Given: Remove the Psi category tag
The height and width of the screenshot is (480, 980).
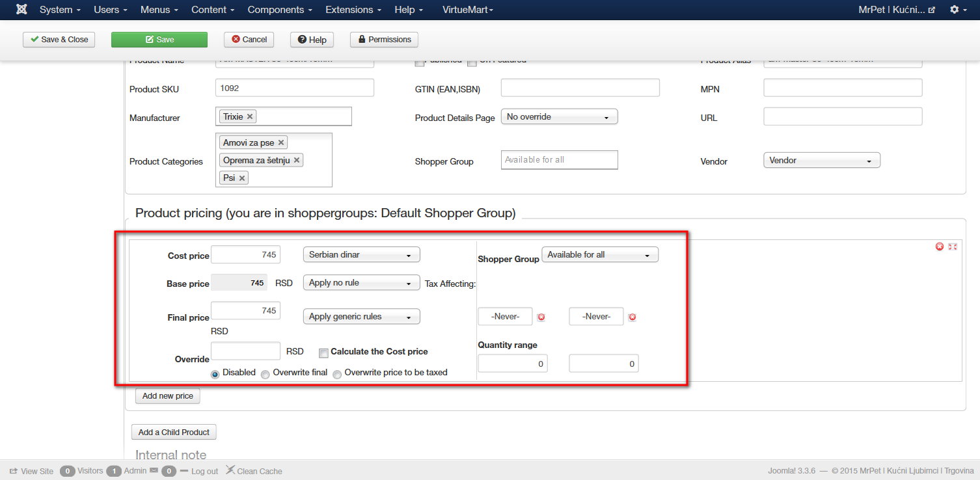Looking at the screenshot, I should (242, 178).
